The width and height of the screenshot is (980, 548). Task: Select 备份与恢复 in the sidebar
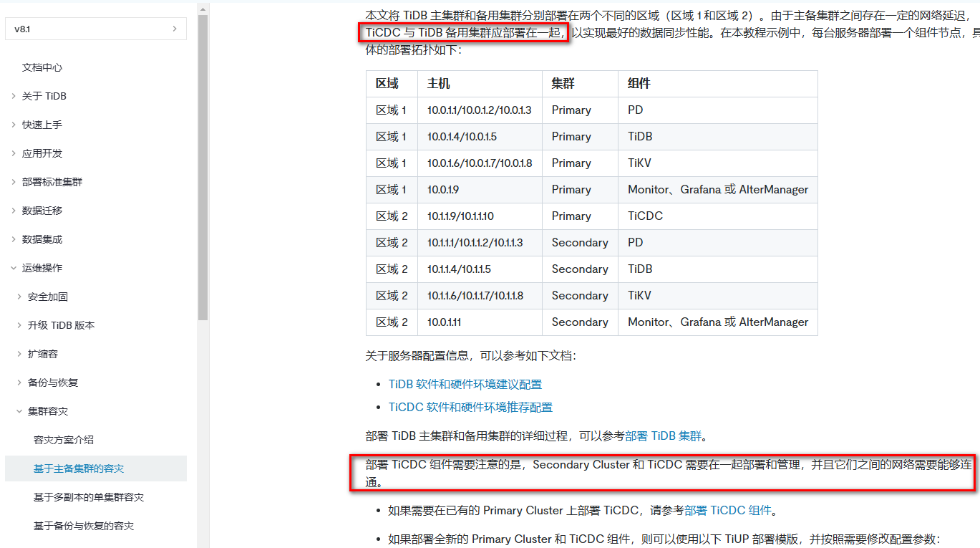click(53, 383)
